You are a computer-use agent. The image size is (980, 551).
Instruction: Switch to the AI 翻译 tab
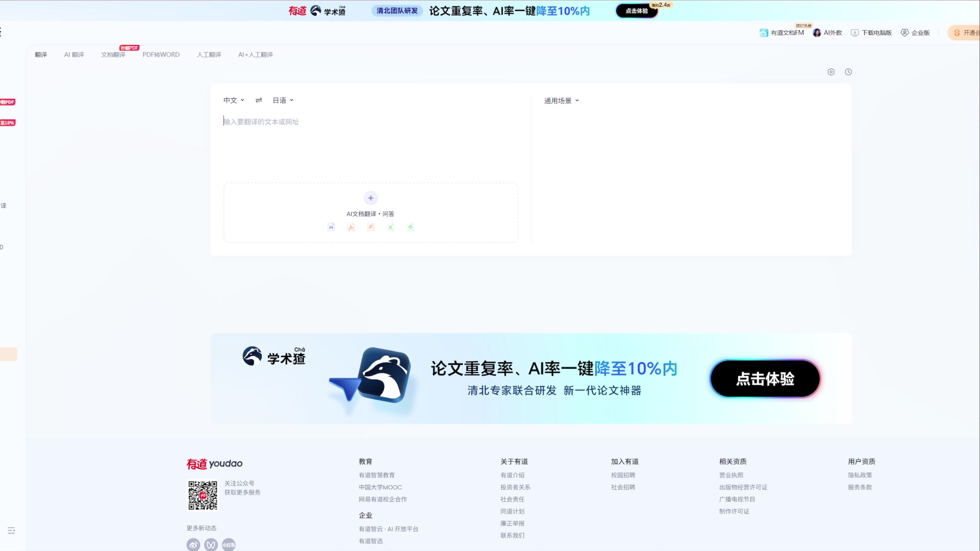[x=74, y=55]
